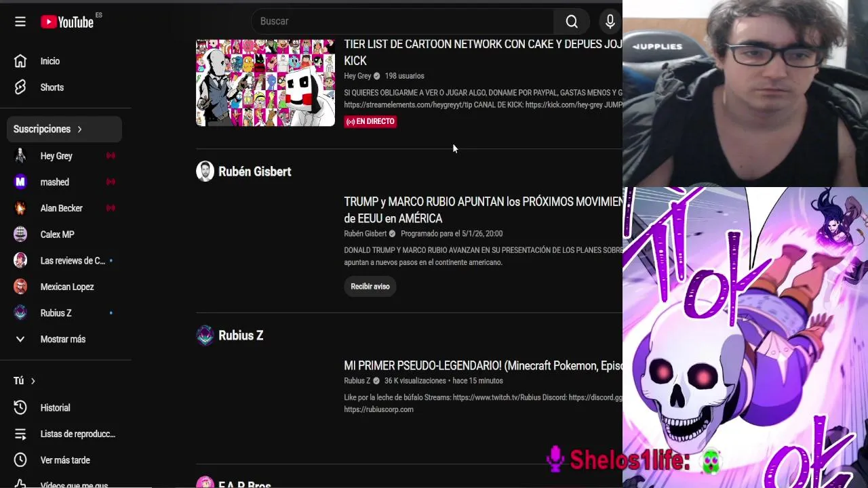The width and height of the screenshot is (868, 488).
Task: Click Rubius Z section avatar
Action: [205, 335]
